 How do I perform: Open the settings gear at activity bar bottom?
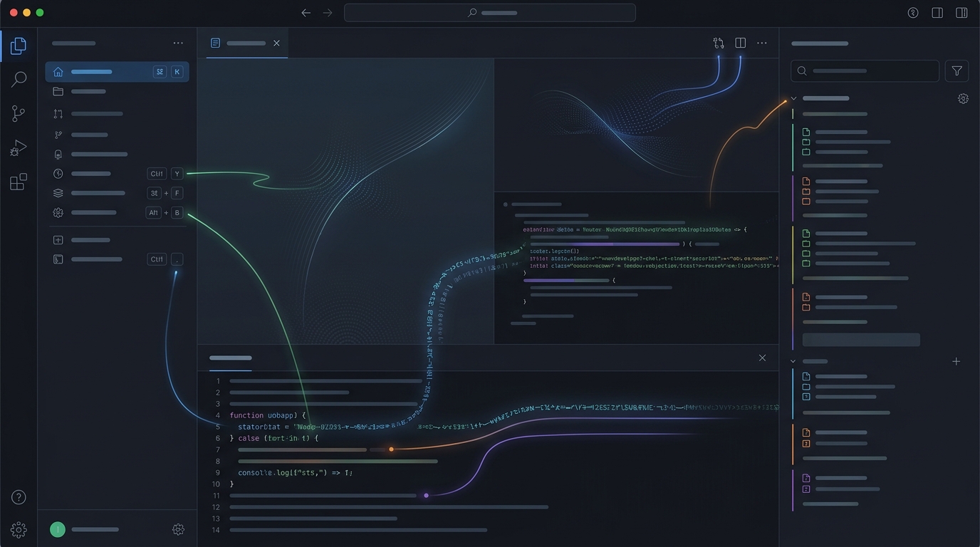click(19, 530)
